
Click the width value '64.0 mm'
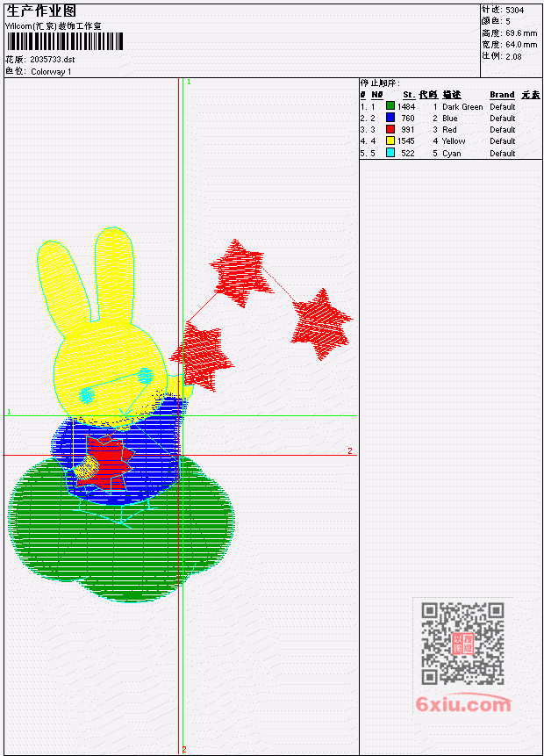[x=521, y=45]
